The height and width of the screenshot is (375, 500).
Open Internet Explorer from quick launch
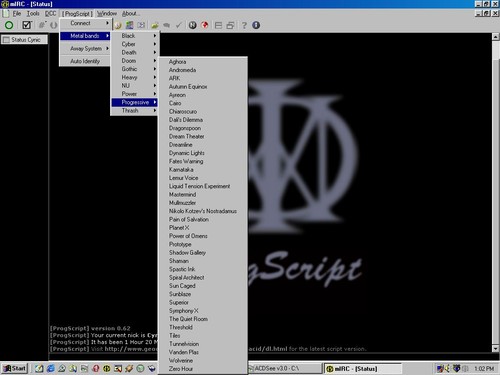click(x=51, y=368)
